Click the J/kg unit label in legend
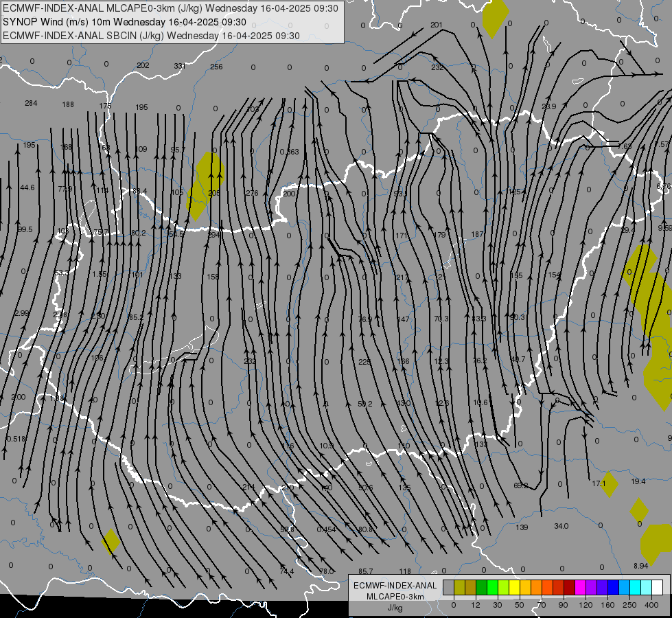Screen dimensions: 672x618 [x=395, y=608]
